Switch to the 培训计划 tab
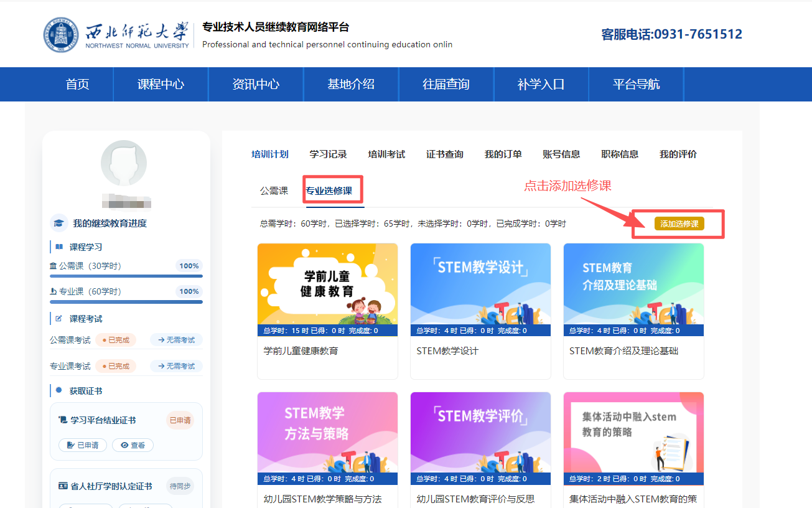The image size is (812, 508). click(x=270, y=154)
